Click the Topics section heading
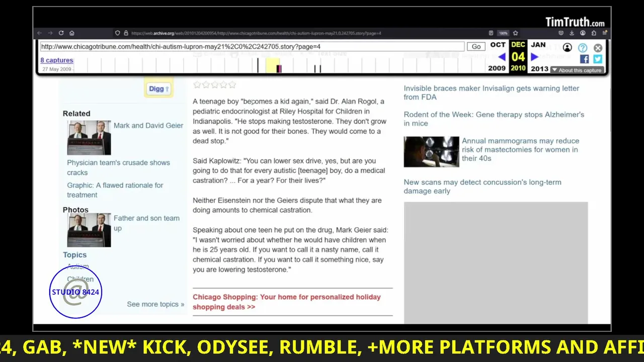 (x=74, y=255)
